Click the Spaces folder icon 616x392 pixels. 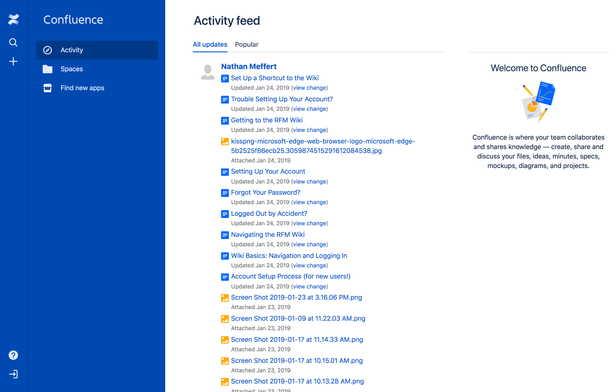48,69
